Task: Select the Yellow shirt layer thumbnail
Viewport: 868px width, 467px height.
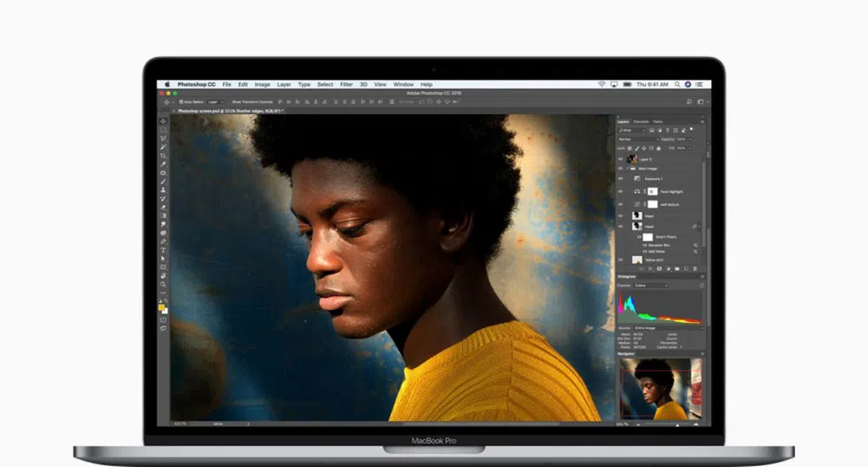Action: pos(637,260)
